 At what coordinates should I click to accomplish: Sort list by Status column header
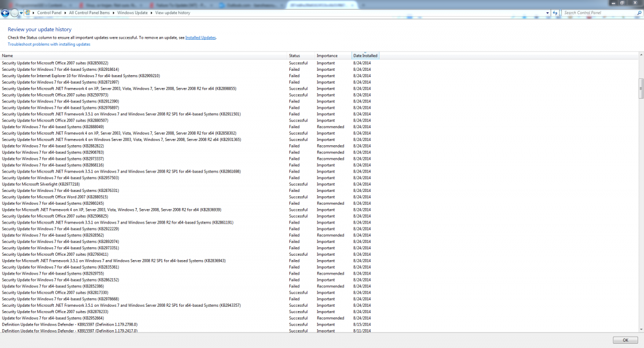click(301, 56)
